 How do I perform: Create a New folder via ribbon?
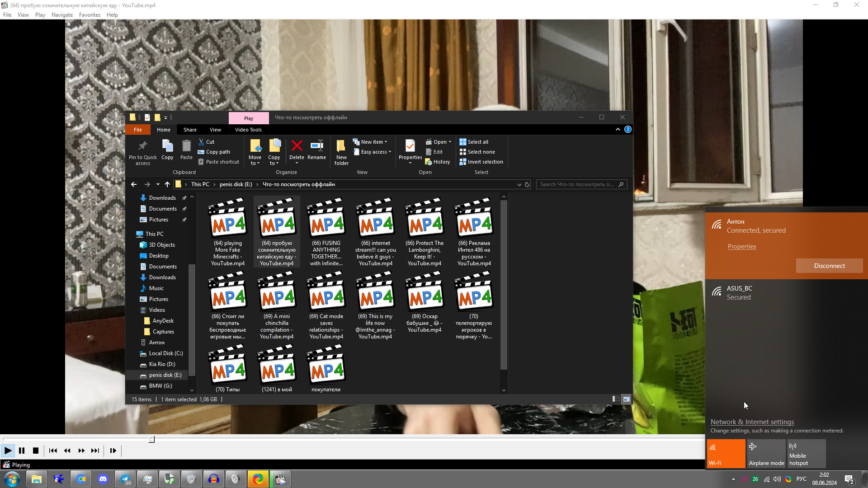341,151
